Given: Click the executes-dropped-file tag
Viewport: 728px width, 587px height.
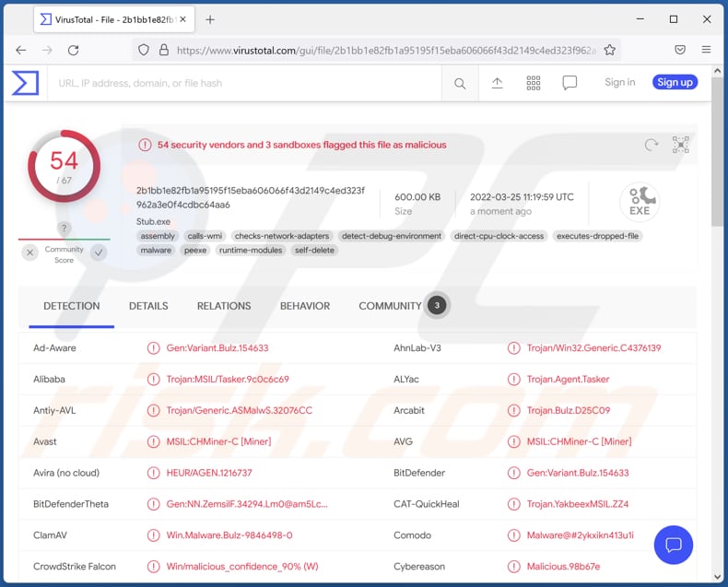Looking at the screenshot, I should [597, 236].
